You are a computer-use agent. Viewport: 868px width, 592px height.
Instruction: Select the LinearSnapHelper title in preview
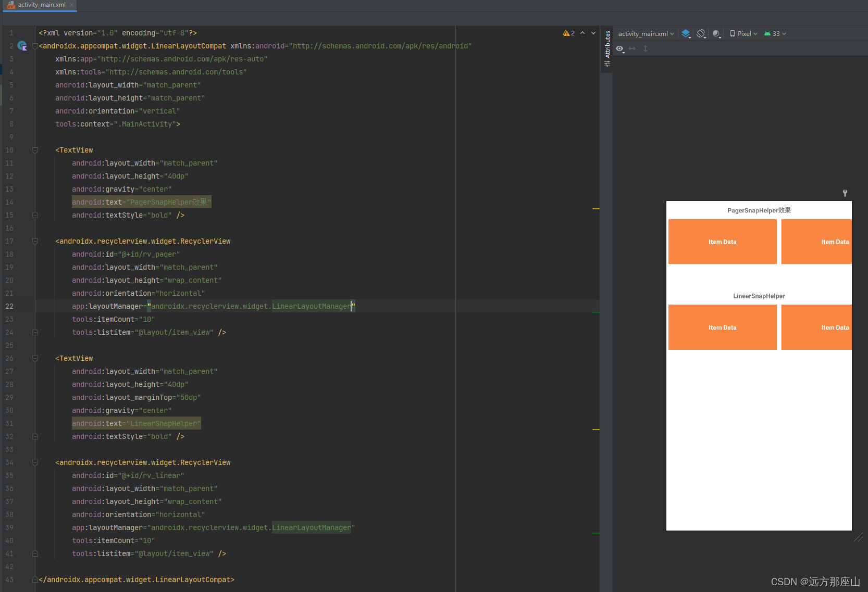pos(759,296)
